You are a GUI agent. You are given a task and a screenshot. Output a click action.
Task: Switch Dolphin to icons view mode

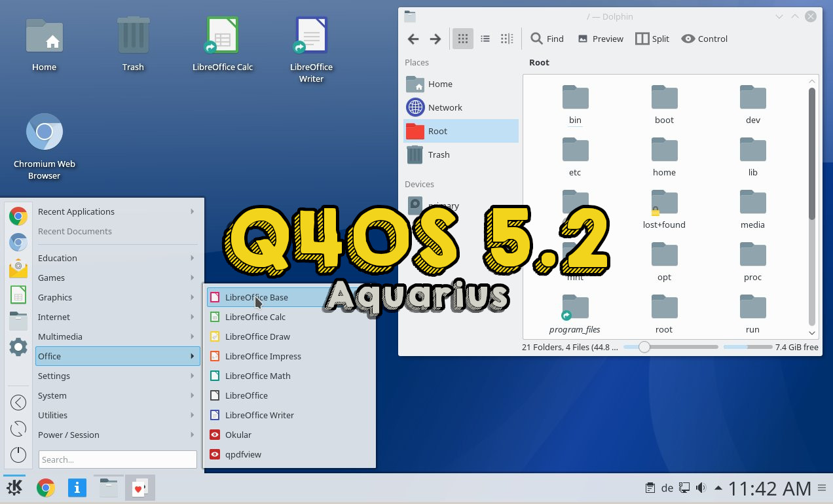click(x=462, y=39)
